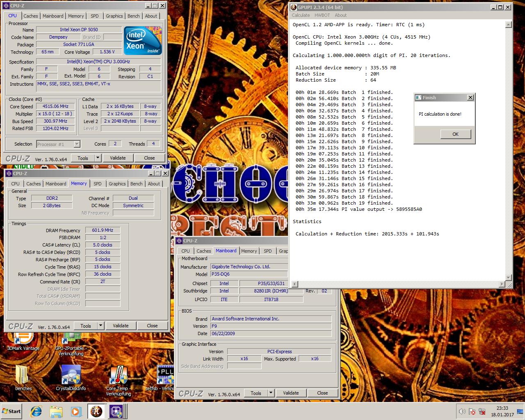Click the Finish dialog title icon
This screenshot has height=420, width=525.
click(x=418, y=98)
